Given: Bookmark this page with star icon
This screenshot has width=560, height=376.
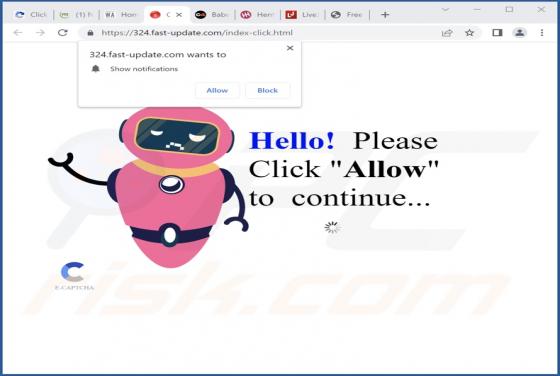Looking at the screenshot, I should (x=469, y=33).
